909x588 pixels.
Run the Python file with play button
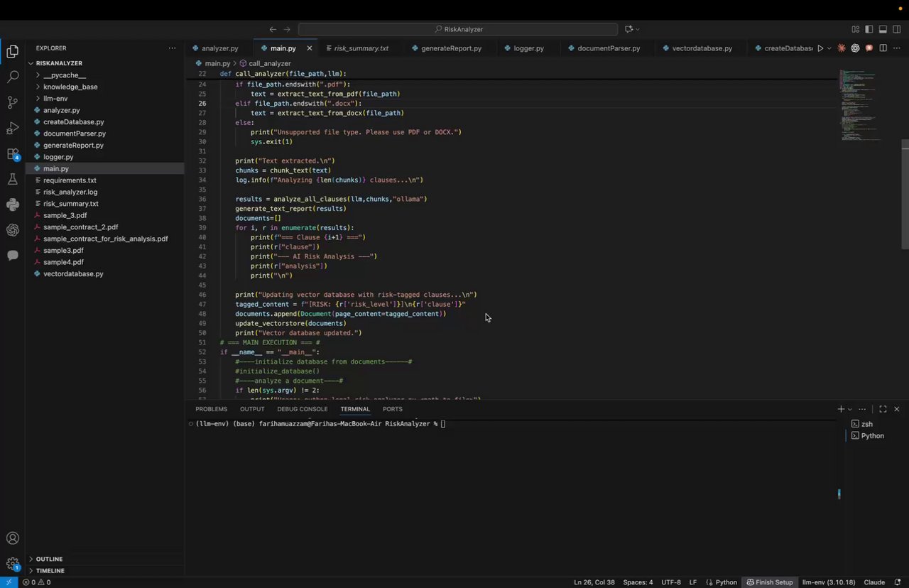coord(820,48)
